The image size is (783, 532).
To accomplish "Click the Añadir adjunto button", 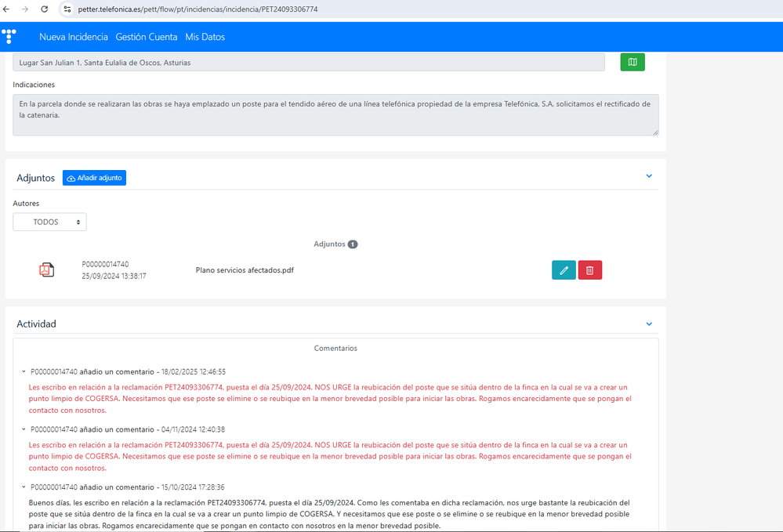I will pos(94,178).
